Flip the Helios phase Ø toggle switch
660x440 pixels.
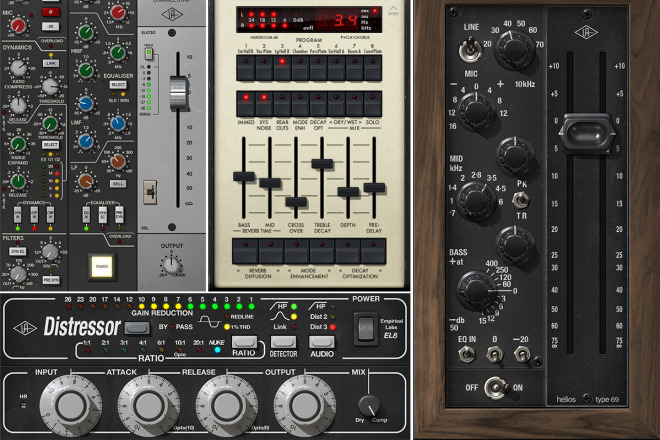tap(494, 354)
